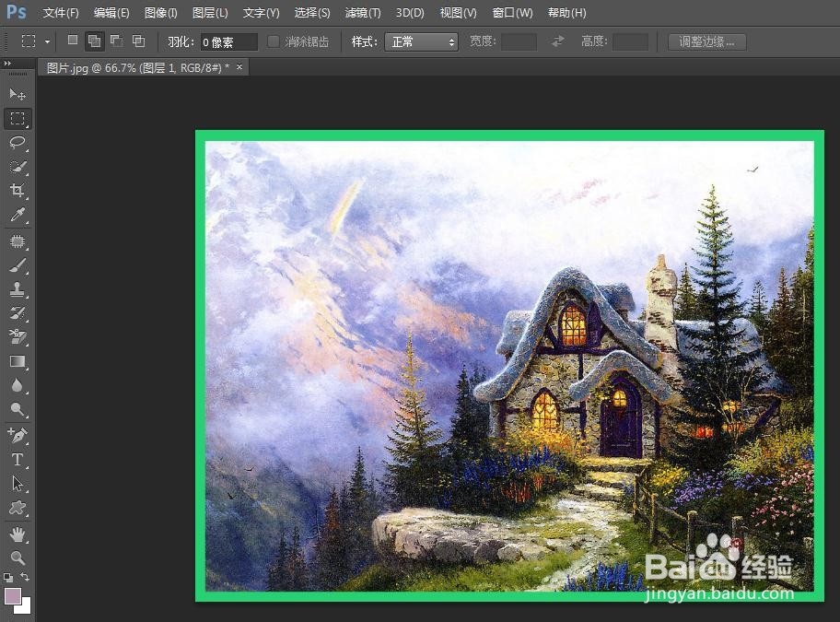Open the 视图(V) menu
The width and height of the screenshot is (840, 622).
tap(458, 12)
